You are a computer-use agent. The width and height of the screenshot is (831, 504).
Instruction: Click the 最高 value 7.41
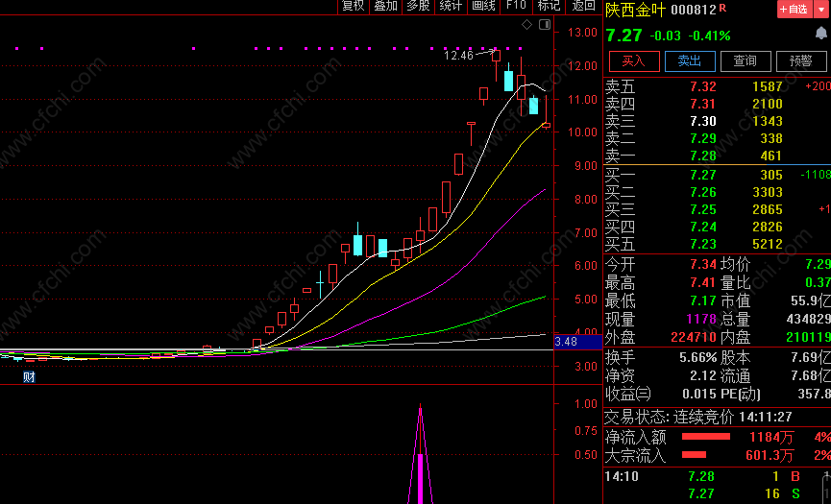tap(702, 282)
